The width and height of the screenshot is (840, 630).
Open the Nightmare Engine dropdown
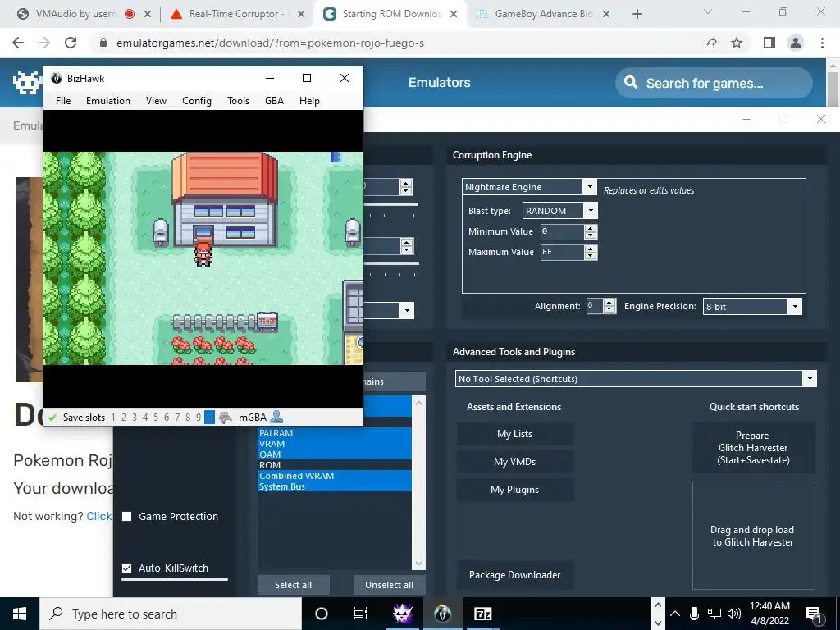tap(589, 186)
